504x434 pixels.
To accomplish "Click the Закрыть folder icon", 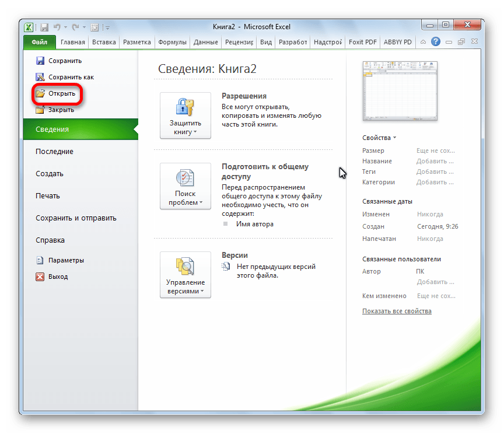I will click(x=40, y=110).
